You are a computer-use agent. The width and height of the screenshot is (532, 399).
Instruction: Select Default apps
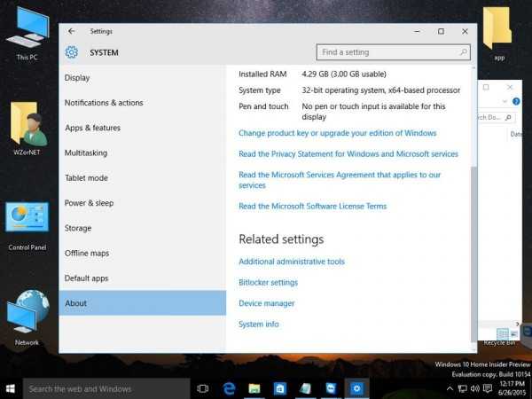click(x=142, y=278)
